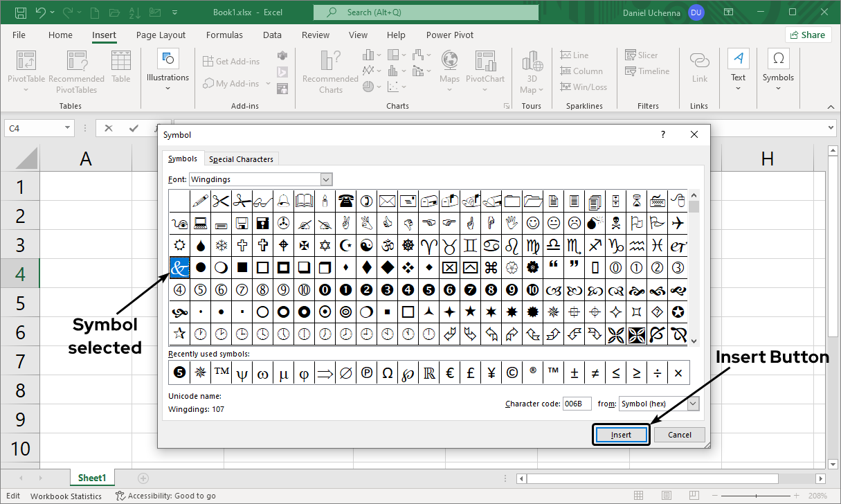Click the scissors symbol in Wingdings grid
841x504 pixels.
[221, 201]
